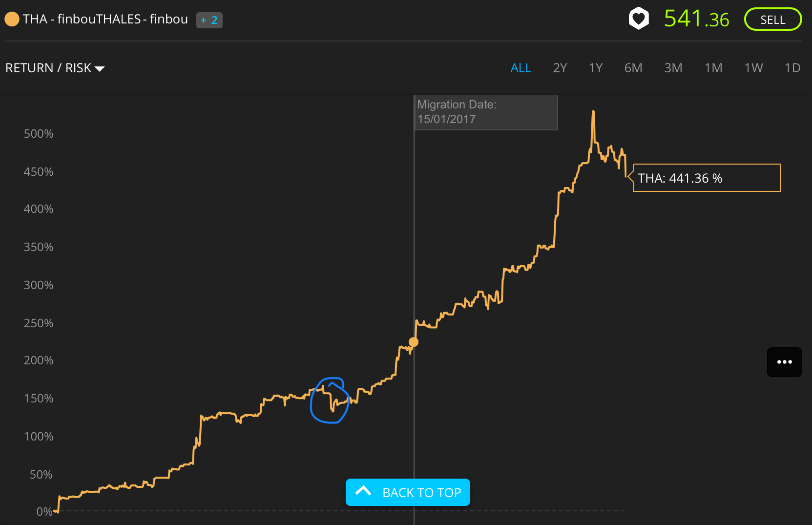Choose the 6M time range

(633, 68)
